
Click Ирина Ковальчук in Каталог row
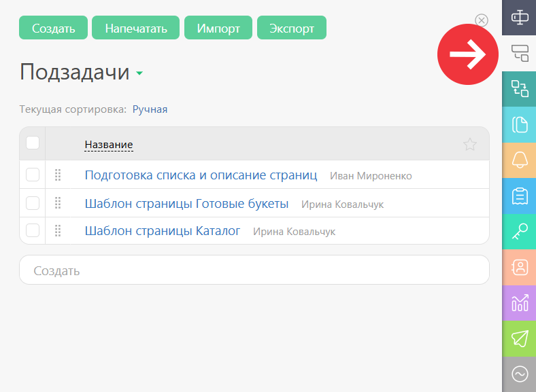pyautogui.click(x=295, y=232)
